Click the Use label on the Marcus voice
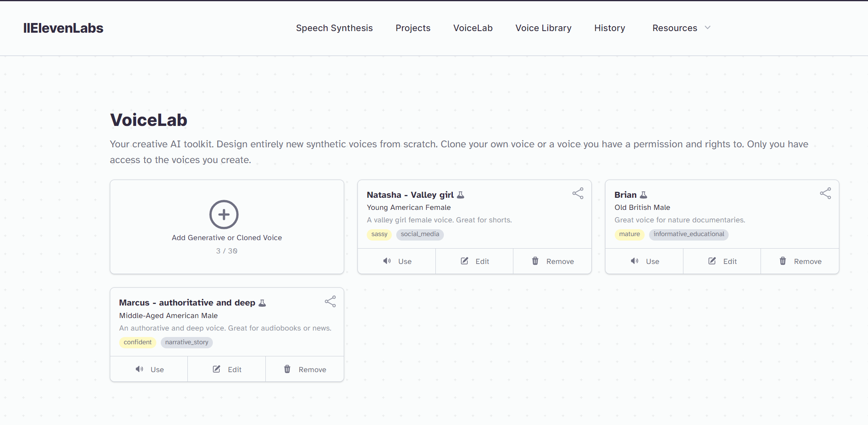Screen dimensions: 868x425 tap(157, 370)
